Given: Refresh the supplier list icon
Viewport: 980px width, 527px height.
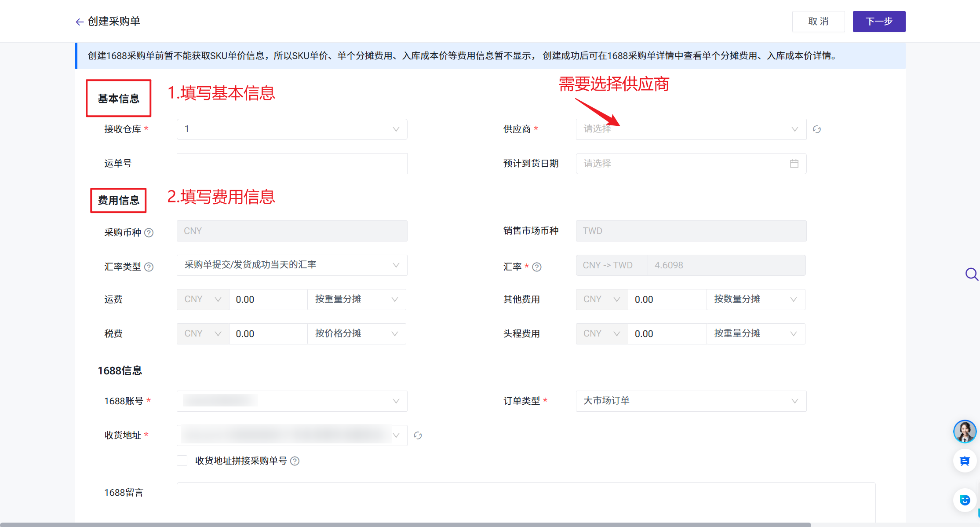Looking at the screenshot, I should click(816, 129).
